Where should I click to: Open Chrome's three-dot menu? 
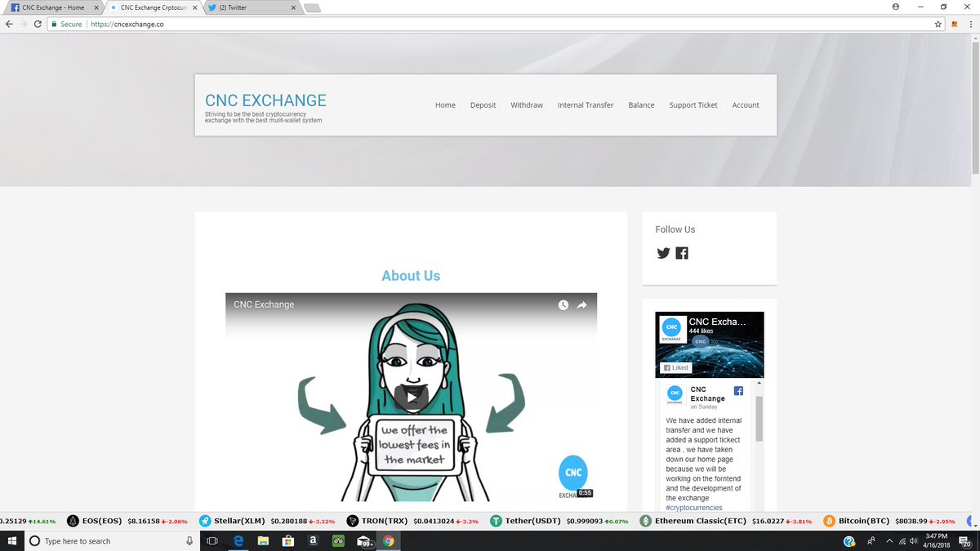(x=970, y=24)
